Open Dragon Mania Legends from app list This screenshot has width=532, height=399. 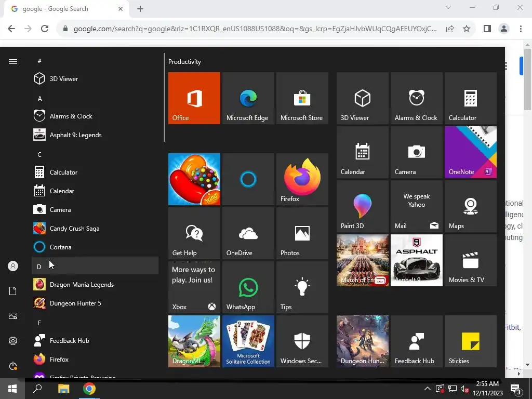(95, 284)
